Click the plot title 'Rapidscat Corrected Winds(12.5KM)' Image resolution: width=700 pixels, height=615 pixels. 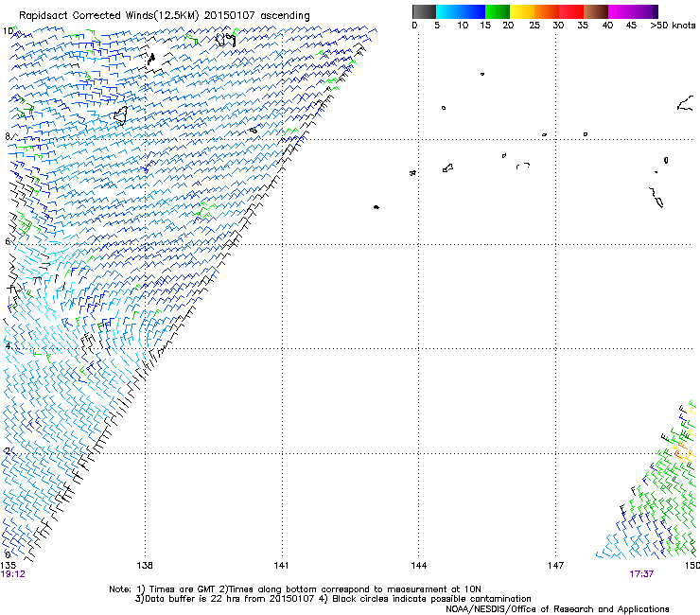[x=109, y=16]
